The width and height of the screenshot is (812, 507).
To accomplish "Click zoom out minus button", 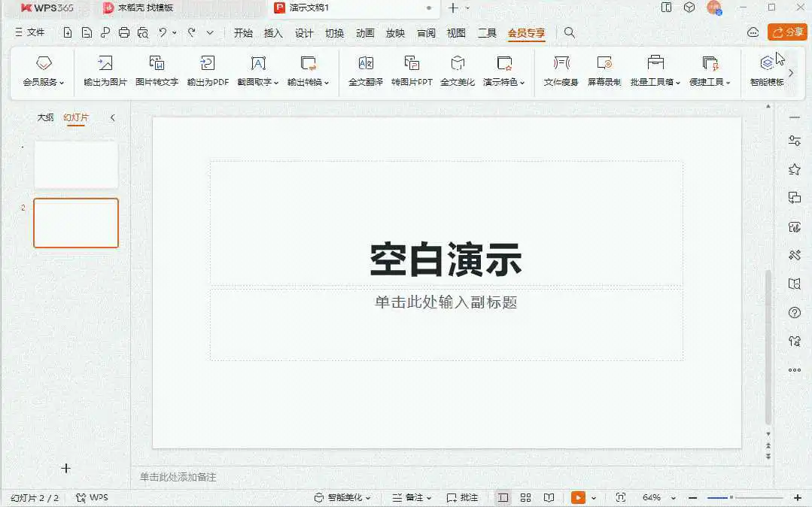I will (693, 498).
